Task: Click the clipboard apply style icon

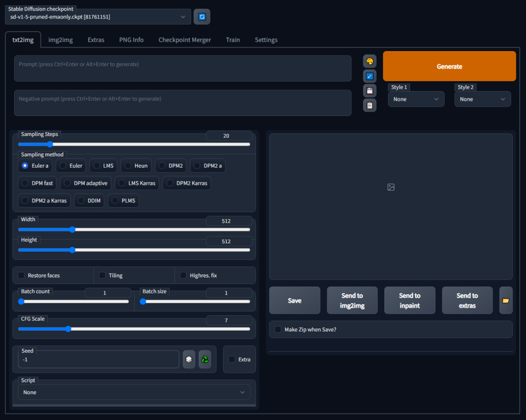Action: pos(370,105)
